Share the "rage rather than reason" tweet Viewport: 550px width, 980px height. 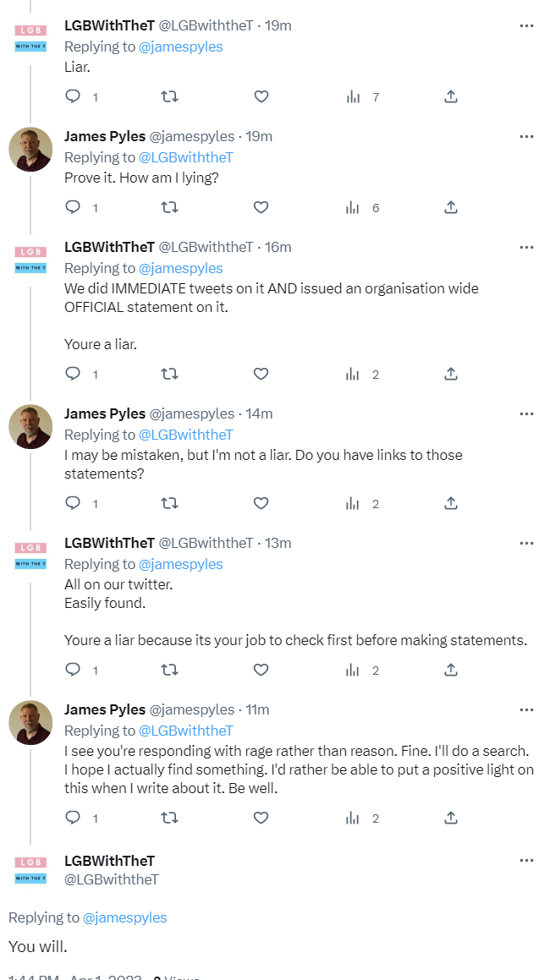pyautogui.click(x=451, y=818)
